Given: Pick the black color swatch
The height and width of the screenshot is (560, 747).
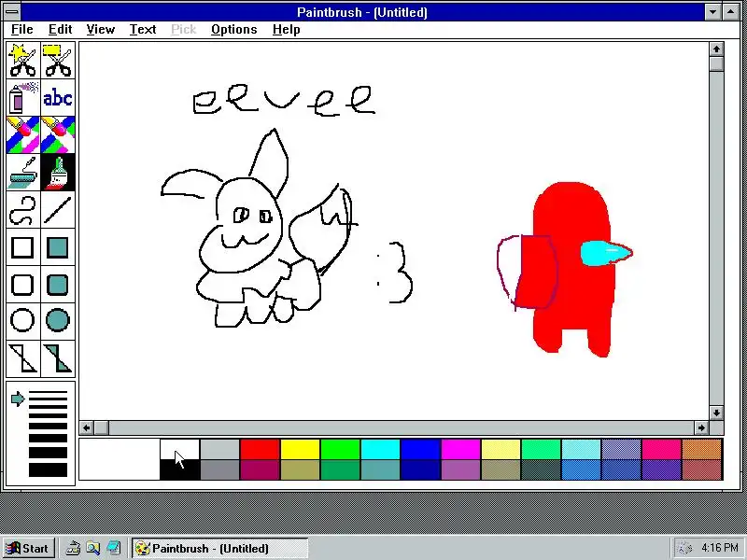Looking at the screenshot, I should click(179, 470).
